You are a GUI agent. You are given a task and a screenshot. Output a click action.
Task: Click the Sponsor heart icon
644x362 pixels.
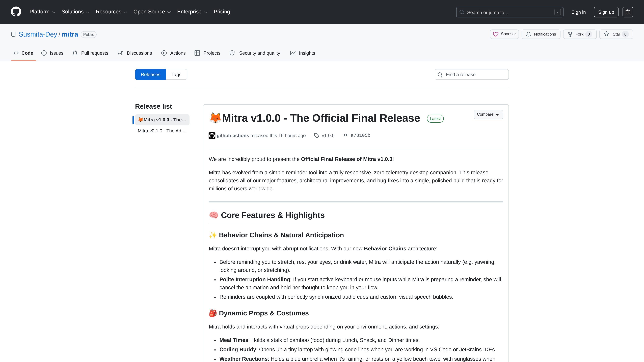[496, 34]
